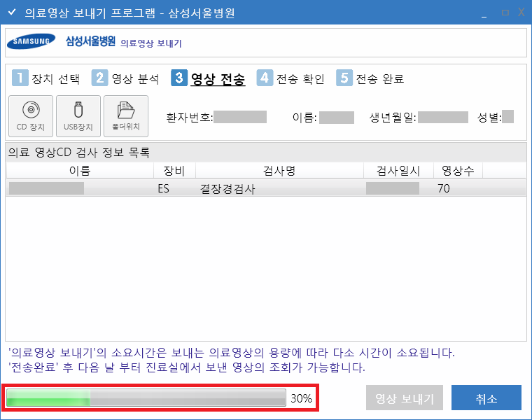The height and width of the screenshot is (420, 532).
Task: Click the Samsung logo in header
Action: pyautogui.click(x=31, y=41)
